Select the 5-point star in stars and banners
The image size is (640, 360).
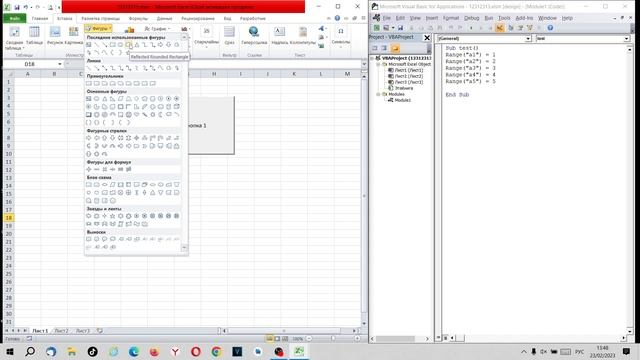click(113, 216)
